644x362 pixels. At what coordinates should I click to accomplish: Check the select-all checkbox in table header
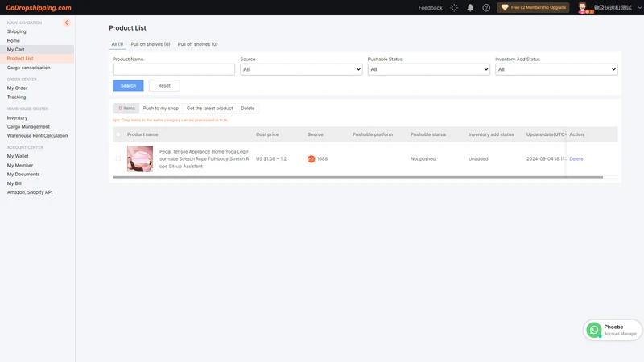coord(118,134)
